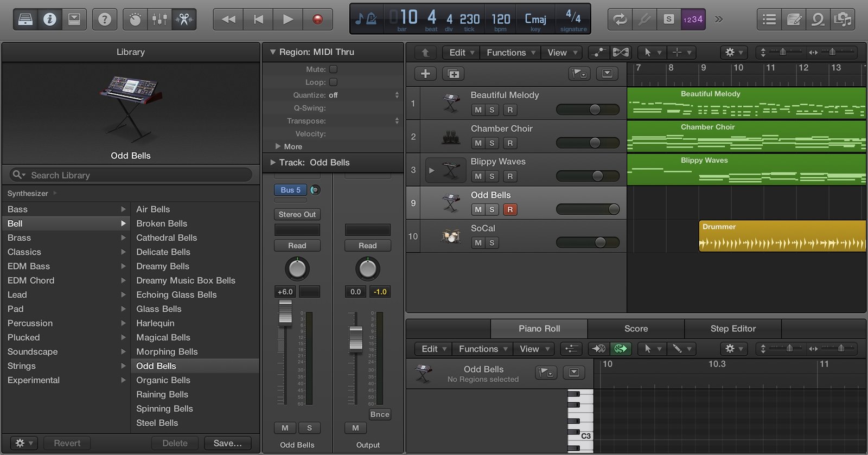Solo the Chamber Choir track
Screen dimensions: 868x455
[492, 143]
